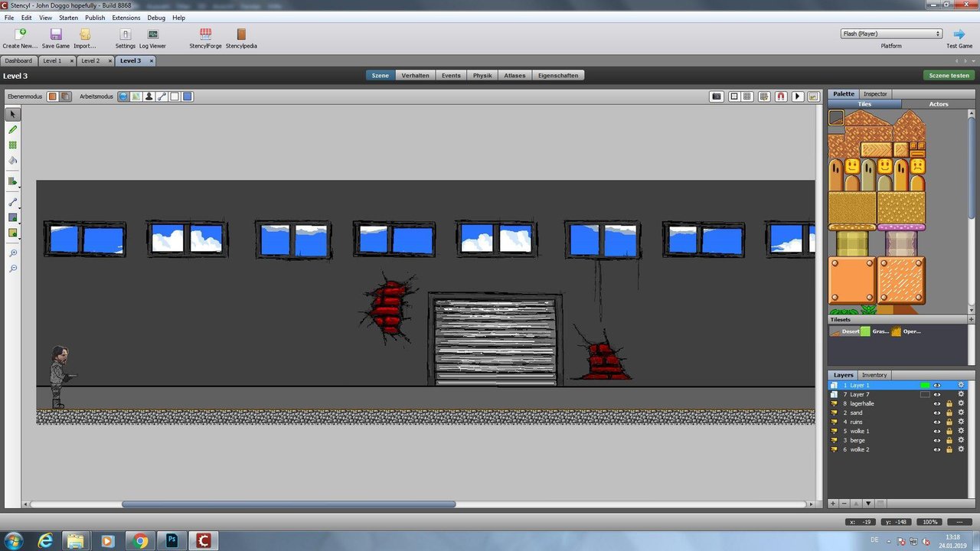Image resolution: width=980 pixels, height=551 pixels.
Task: Open the Flash (Player) platform dropdown
Action: pos(891,34)
